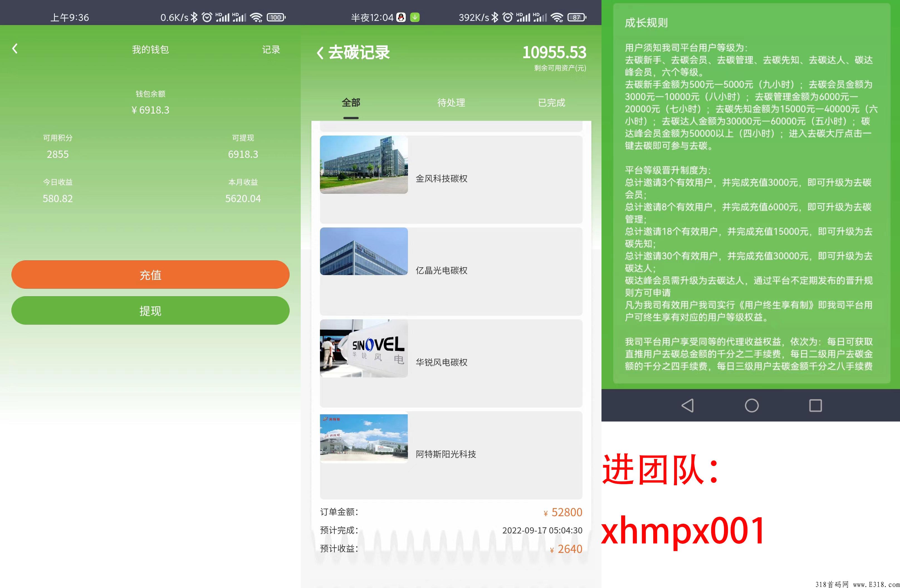Tap the QQ penguin notification icon

tap(401, 17)
